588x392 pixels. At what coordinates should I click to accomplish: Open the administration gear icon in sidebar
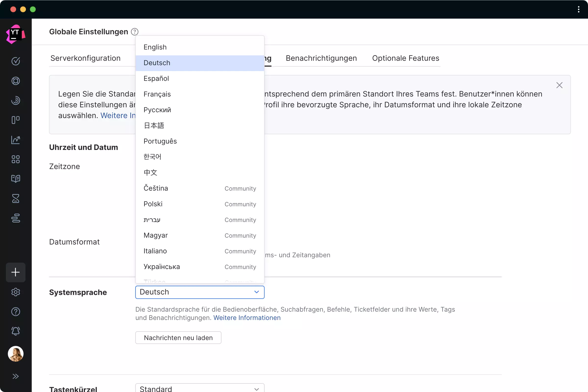(x=15, y=292)
